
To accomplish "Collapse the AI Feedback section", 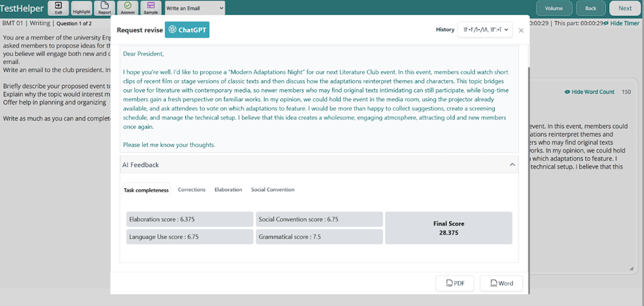I will tap(512, 165).
